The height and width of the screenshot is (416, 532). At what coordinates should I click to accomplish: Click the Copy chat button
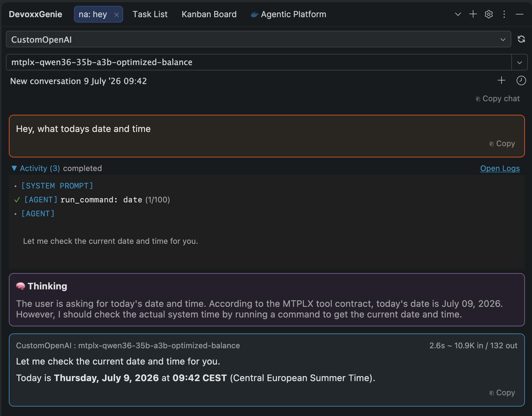[498, 99]
